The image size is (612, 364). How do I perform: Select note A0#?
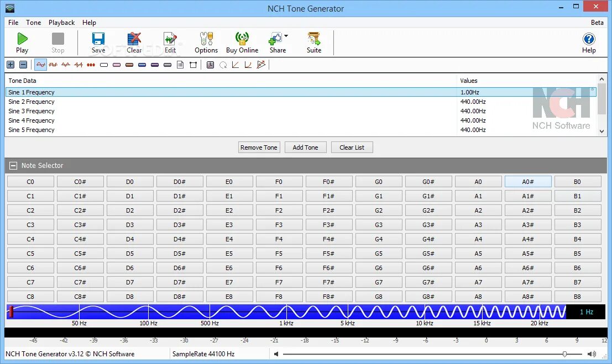point(528,182)
